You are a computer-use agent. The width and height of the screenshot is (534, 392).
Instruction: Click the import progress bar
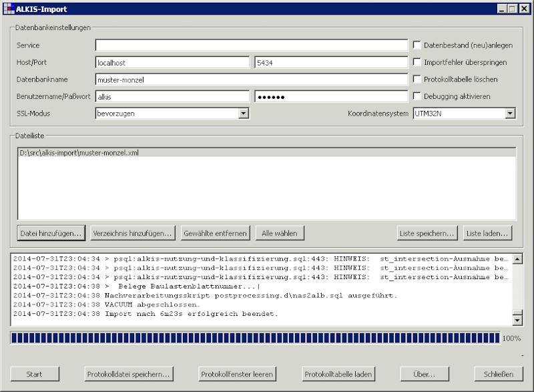(256, 338)
